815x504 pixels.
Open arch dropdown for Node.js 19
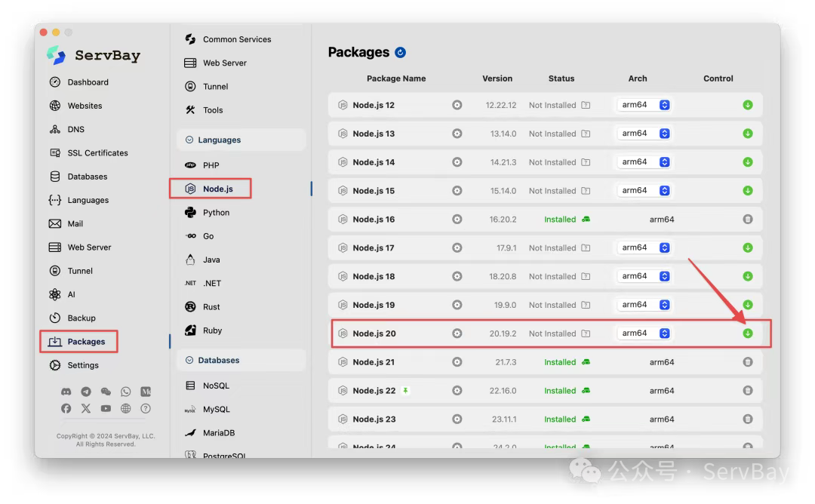coord(644,305)
